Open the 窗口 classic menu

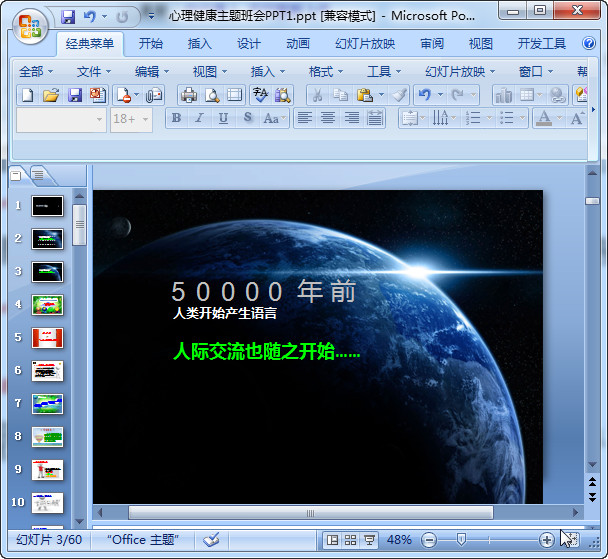pyautogui.click(x=535, y=71)
